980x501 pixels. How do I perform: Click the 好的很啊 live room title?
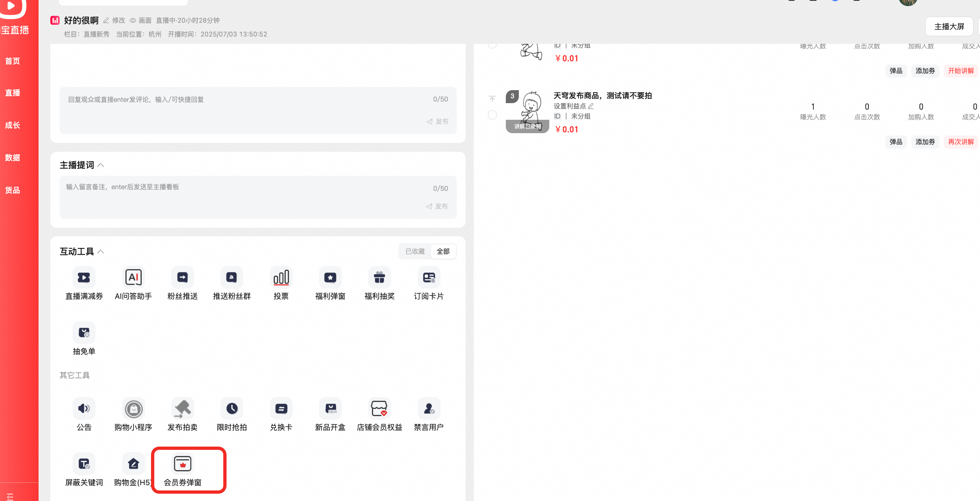pyautogui.click(x=81, y=20)
